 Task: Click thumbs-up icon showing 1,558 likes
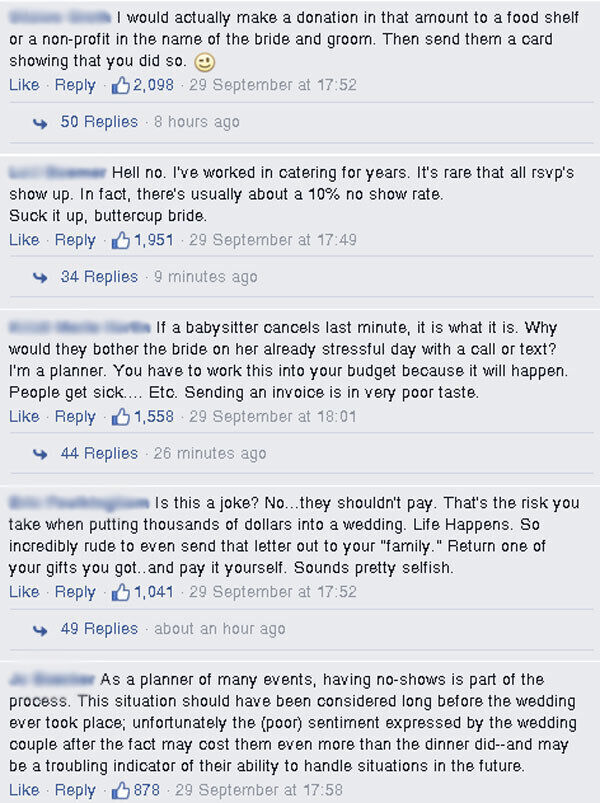coord(122,417)
